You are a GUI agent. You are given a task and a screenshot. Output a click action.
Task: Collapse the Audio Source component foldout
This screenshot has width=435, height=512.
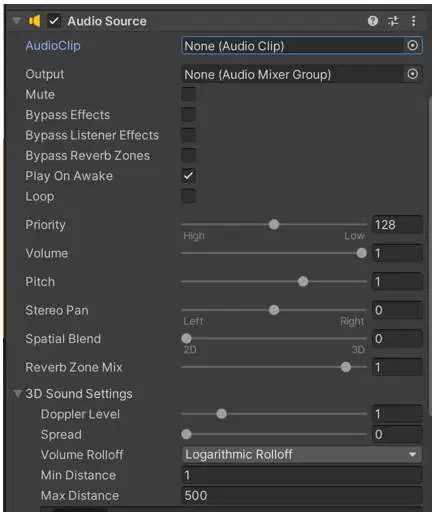pos(16,21)
